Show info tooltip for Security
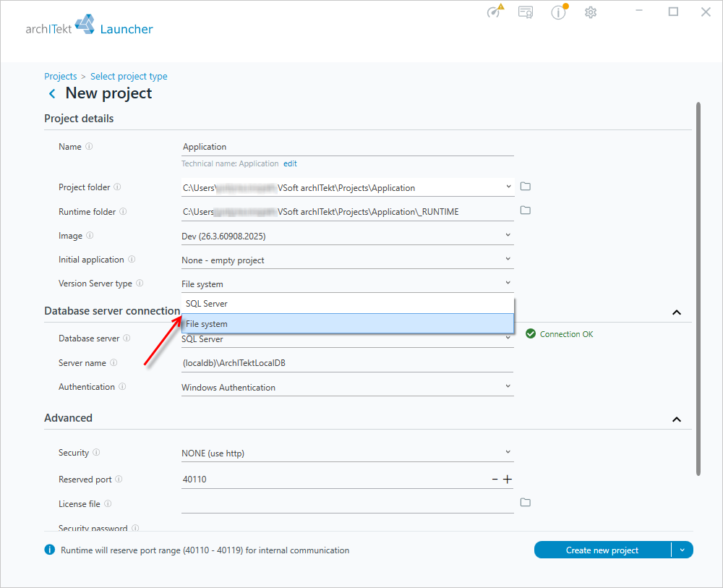The width and height of the screenshot is (723, 588). (96, 453)
